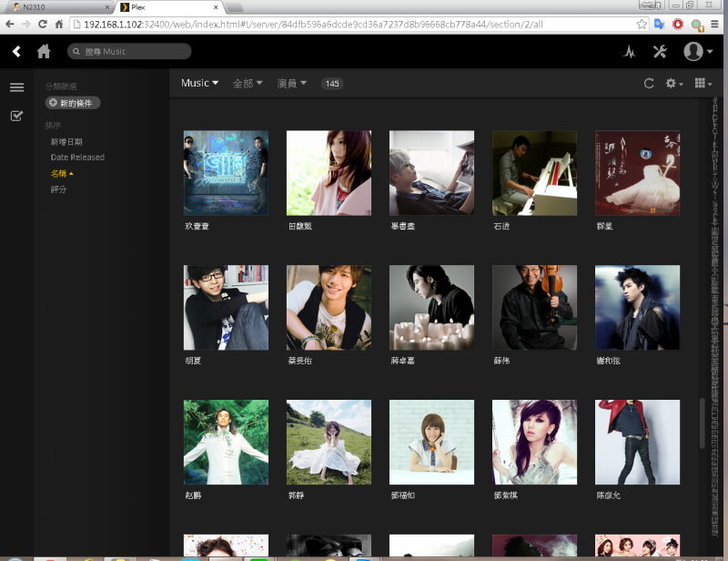The image size is (728, 561).
Task: Expand the Music library dropdown
Action: [x=200, y=83]
